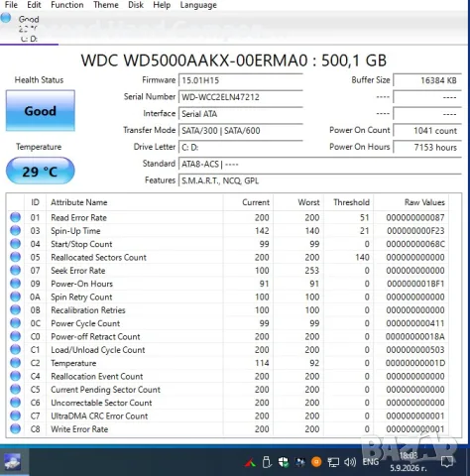Click the orange circle tray icon
The image size is (470, 476).
click(x=316, y=462)
